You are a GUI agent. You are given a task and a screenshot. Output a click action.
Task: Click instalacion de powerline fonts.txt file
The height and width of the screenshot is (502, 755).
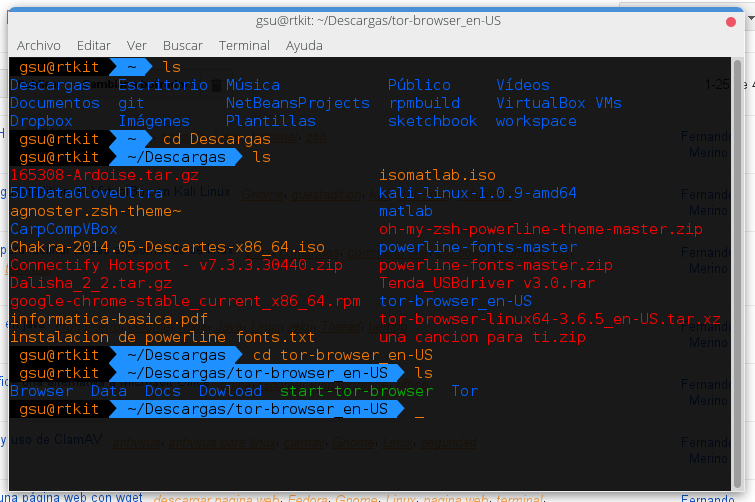point(163,337)
